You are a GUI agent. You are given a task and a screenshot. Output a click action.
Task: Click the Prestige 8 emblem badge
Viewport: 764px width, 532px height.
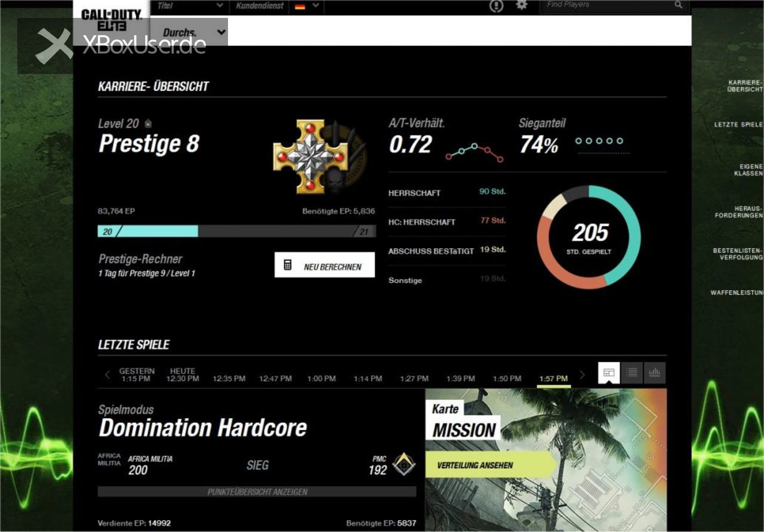[319, 156]
